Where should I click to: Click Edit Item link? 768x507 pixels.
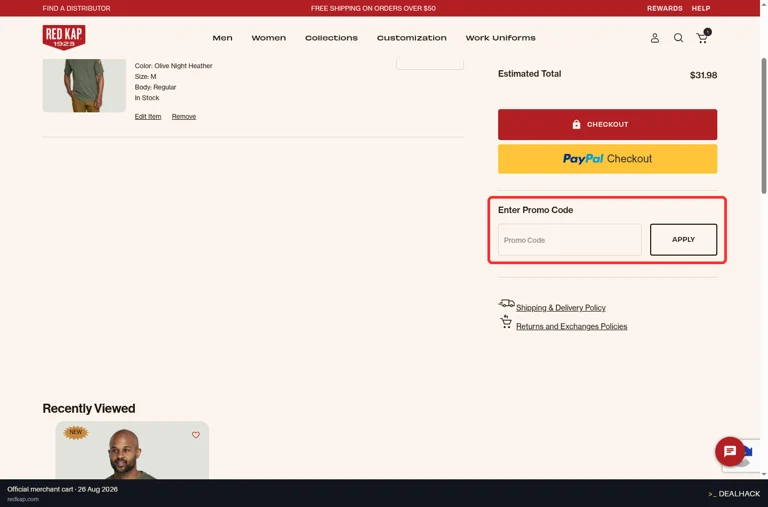[x=148, y=117]
